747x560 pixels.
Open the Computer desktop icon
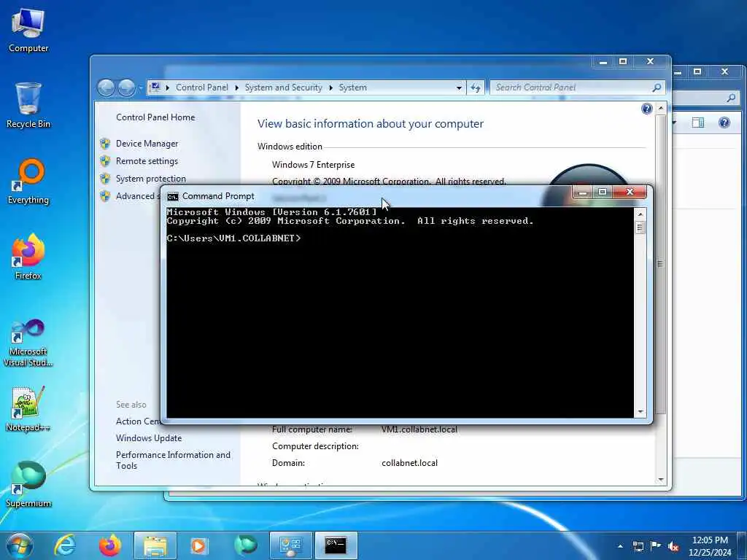click(28, 29)
